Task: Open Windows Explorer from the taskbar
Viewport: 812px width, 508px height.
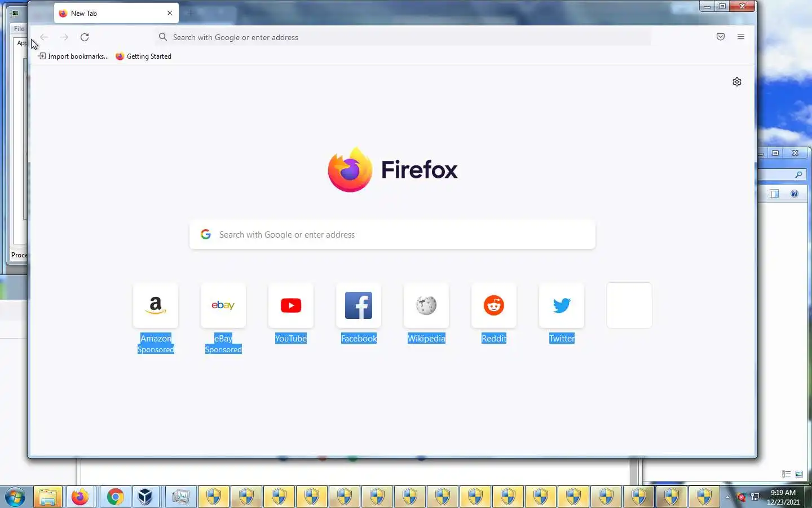Action: [x=48, y=497]
